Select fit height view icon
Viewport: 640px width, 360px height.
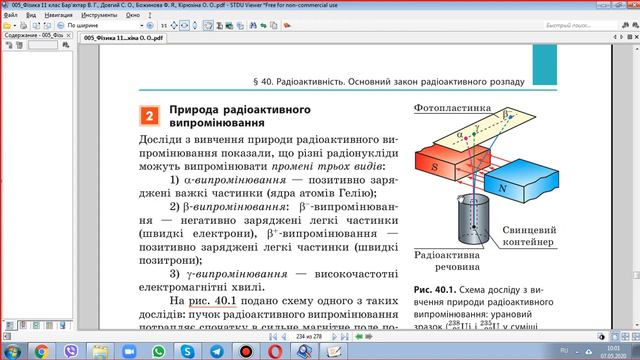tap(195, 25)
